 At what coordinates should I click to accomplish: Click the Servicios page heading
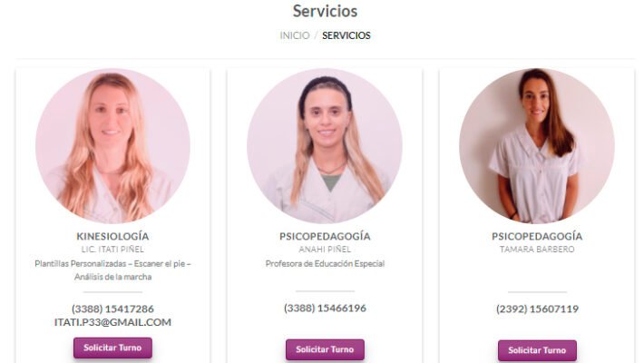325,11
